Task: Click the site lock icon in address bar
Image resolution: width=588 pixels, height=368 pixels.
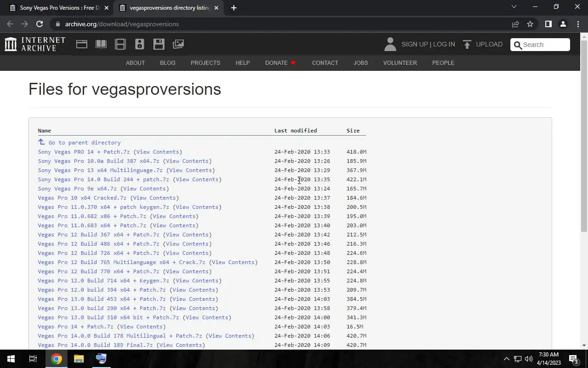Action: 57,24
